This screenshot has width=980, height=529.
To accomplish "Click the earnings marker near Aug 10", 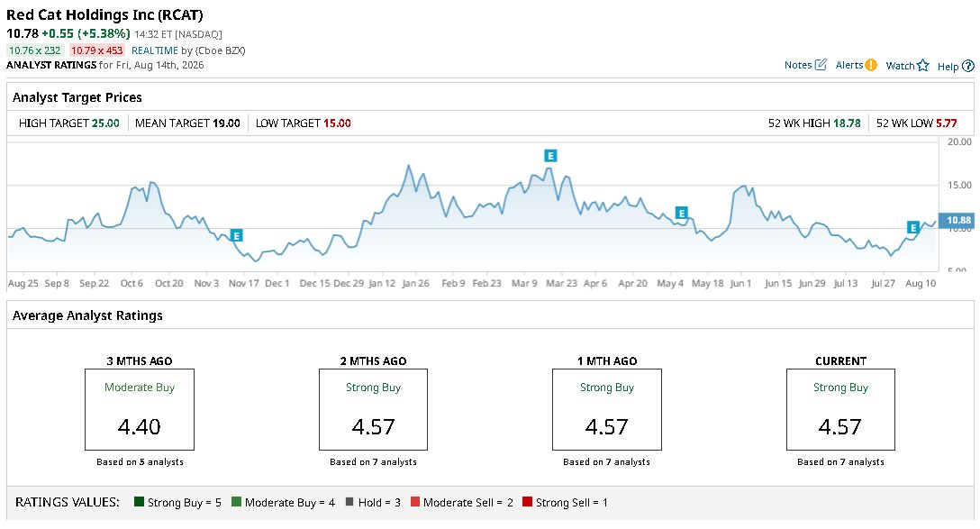I will point(913,228).
